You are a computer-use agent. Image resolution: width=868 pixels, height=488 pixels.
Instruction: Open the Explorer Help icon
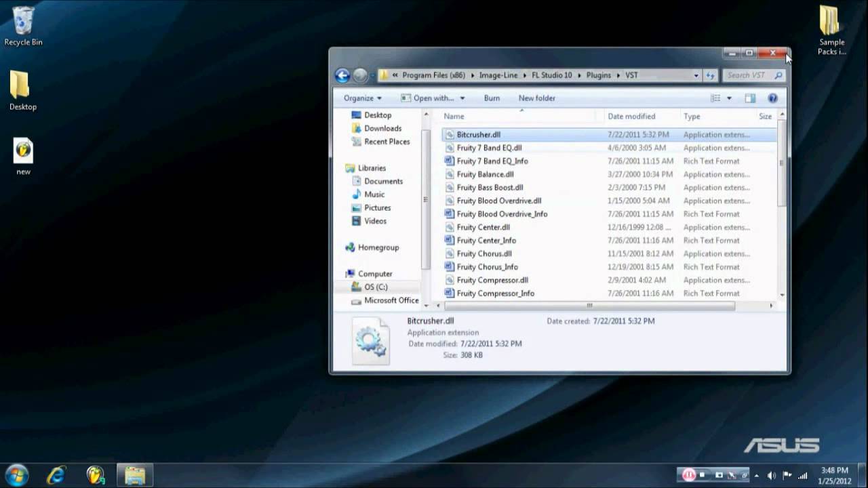click(772, 98)
